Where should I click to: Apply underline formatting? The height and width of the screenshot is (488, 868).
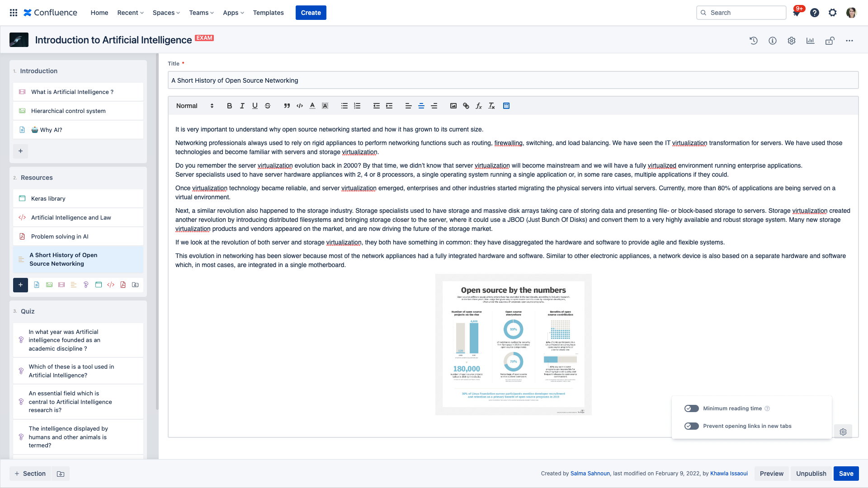pos(255,106)
